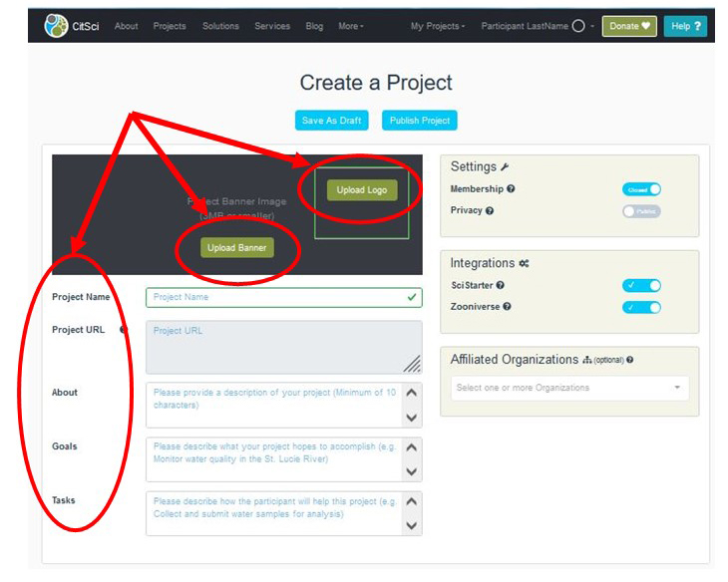Click the Save As Draft button
Viewport: 728px width, 582px height.
(332, 121)
